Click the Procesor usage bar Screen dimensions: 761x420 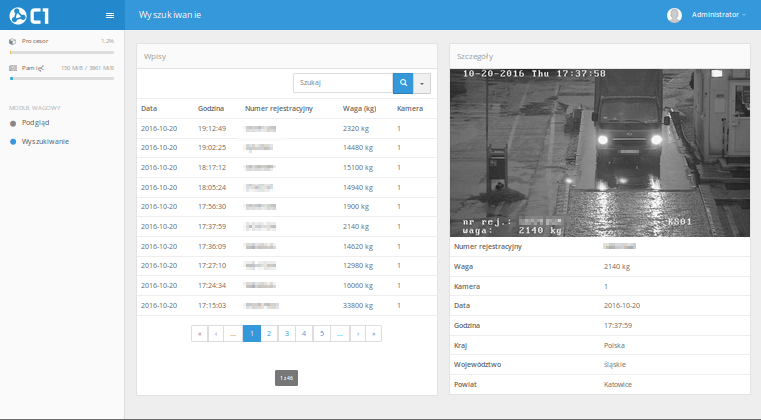pyautogui.click(x=61, y=50)
